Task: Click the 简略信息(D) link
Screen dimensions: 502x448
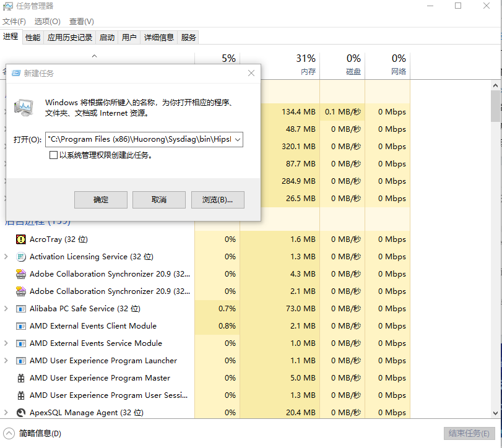Action: [x=40, y=434]
